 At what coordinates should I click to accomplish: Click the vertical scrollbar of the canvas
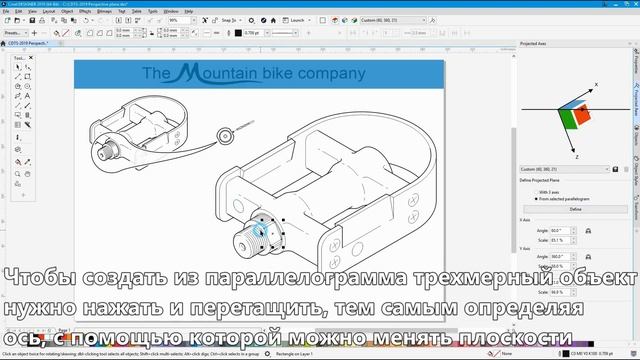[x=513, y=190]
